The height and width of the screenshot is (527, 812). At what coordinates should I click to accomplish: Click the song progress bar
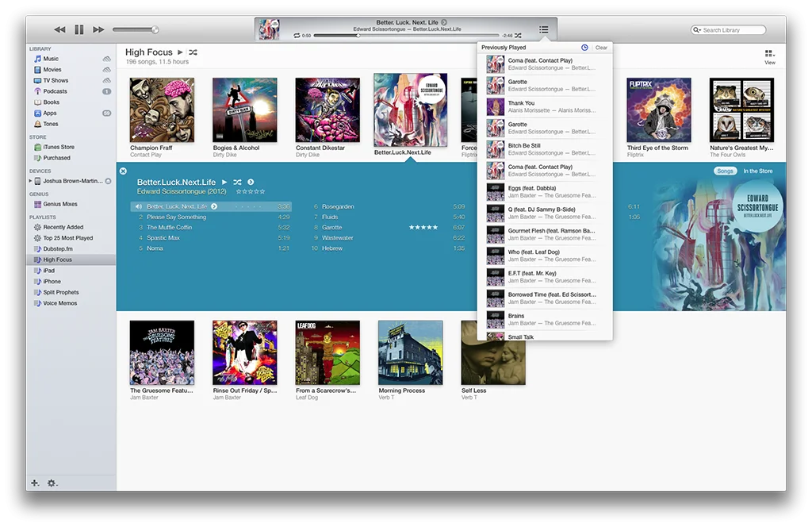click(x=406, y=36)
